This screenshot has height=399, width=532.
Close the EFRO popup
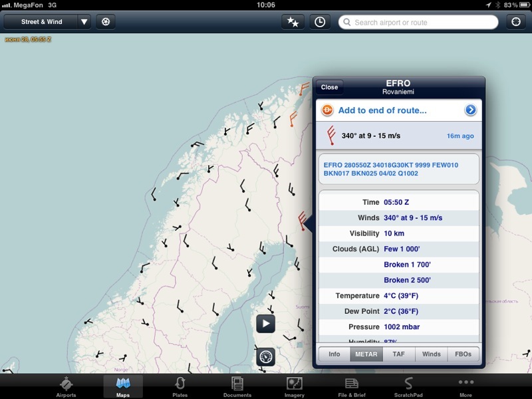pos(329,87)
